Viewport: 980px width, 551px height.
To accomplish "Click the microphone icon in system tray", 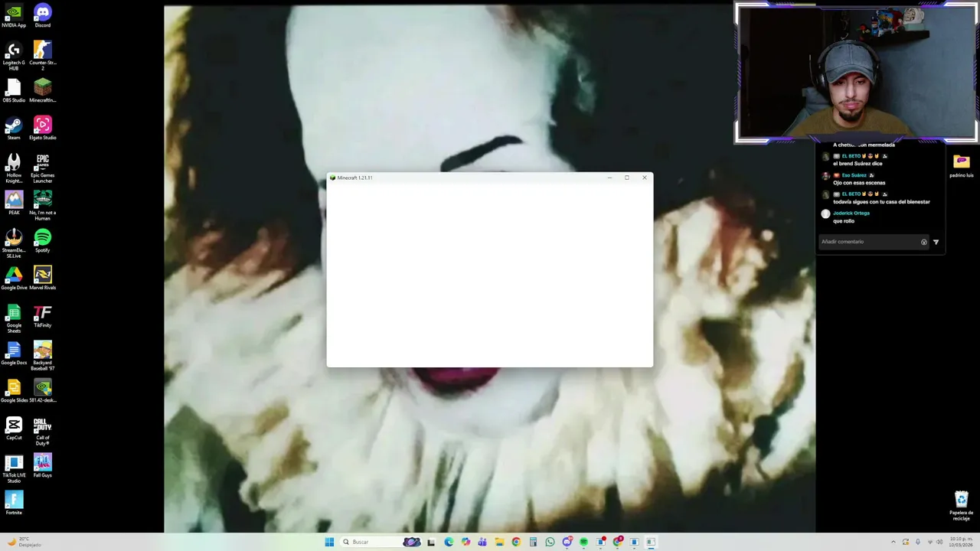I will pyautogui.click(x=918, y=542).
